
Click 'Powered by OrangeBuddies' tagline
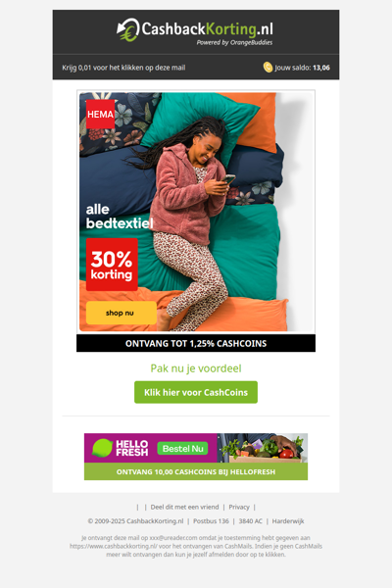click(234, 42)
